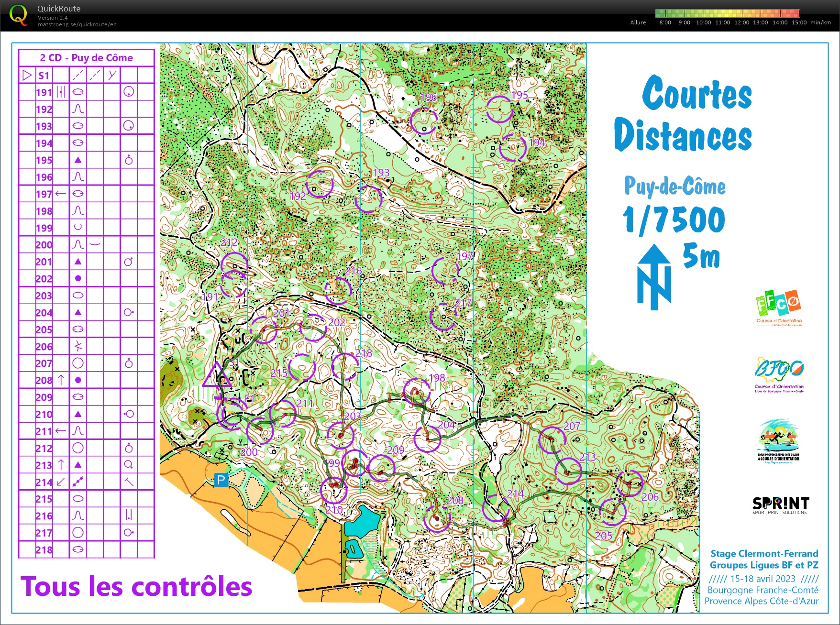Click row 218 number in description table

(x=44, y=550)
